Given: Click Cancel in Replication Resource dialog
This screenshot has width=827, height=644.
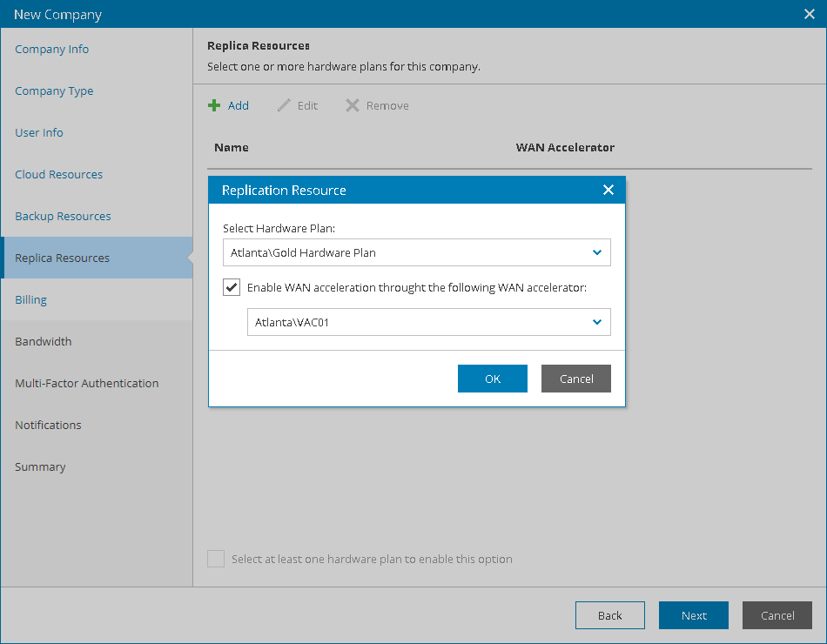Looking at the screenshot, I should pyautogui.click(x=576, y=379).
